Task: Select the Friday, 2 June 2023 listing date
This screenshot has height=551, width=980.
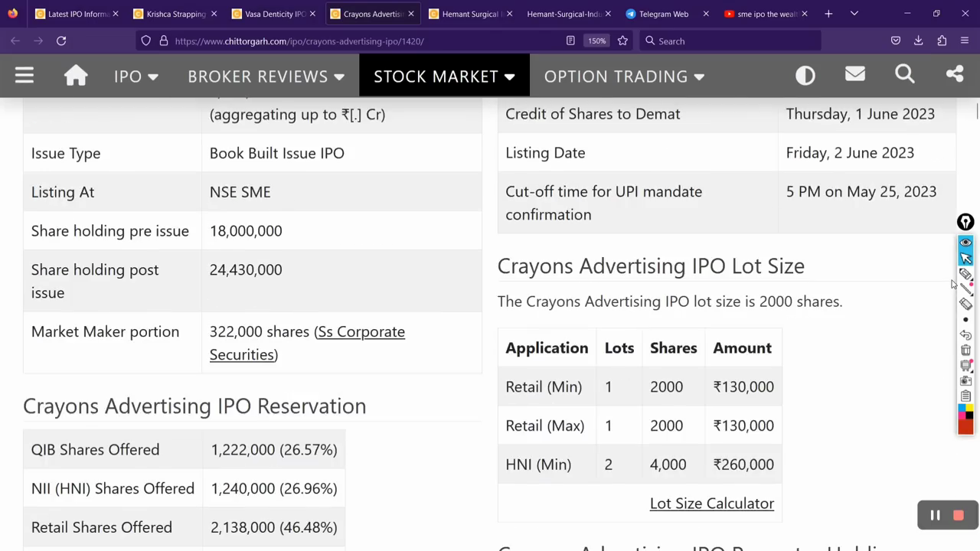Action: click(850, 153)
